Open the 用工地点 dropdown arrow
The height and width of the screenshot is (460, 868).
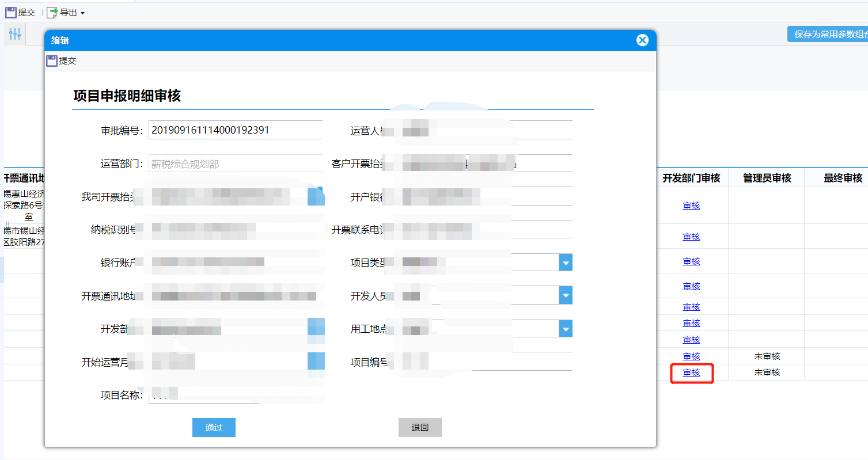566,329
